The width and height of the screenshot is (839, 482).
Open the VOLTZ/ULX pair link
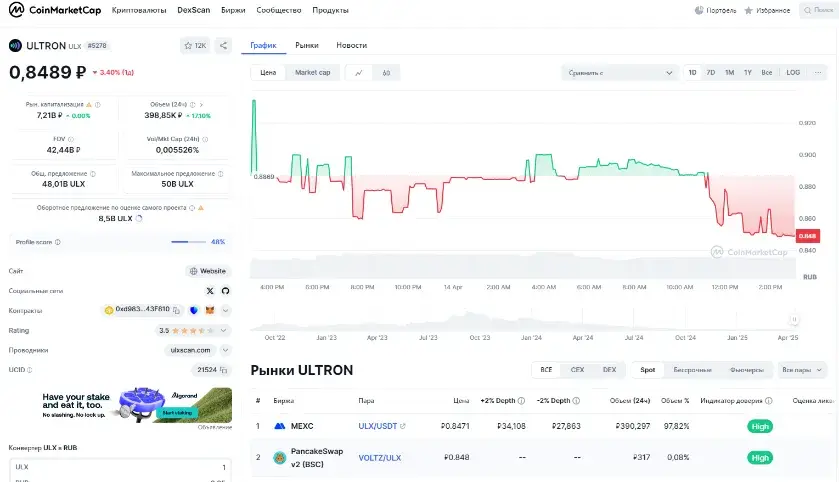point(379,458)
